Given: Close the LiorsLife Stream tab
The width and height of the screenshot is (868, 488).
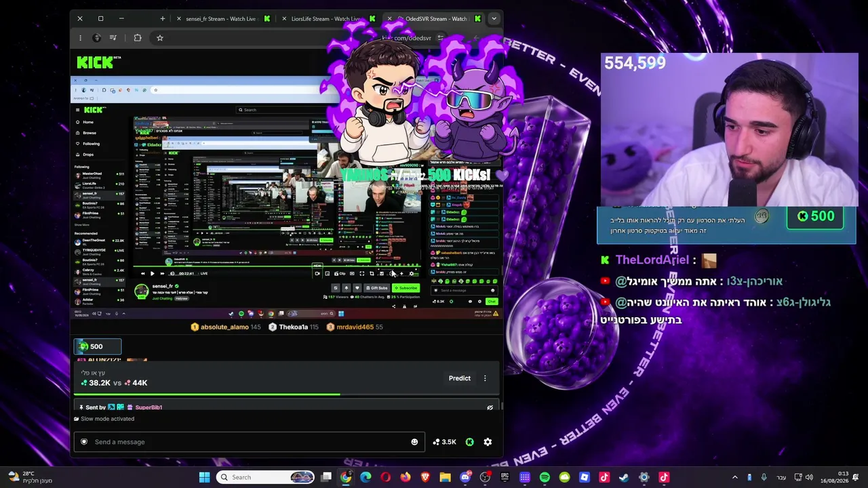Looking at the screenshot, I should click(284, 19).
